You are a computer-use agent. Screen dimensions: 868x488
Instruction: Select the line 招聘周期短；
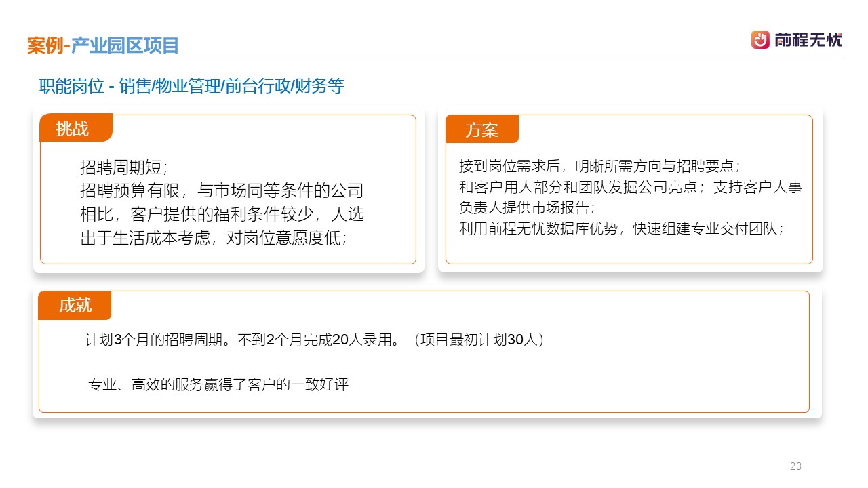click(123, 168)
